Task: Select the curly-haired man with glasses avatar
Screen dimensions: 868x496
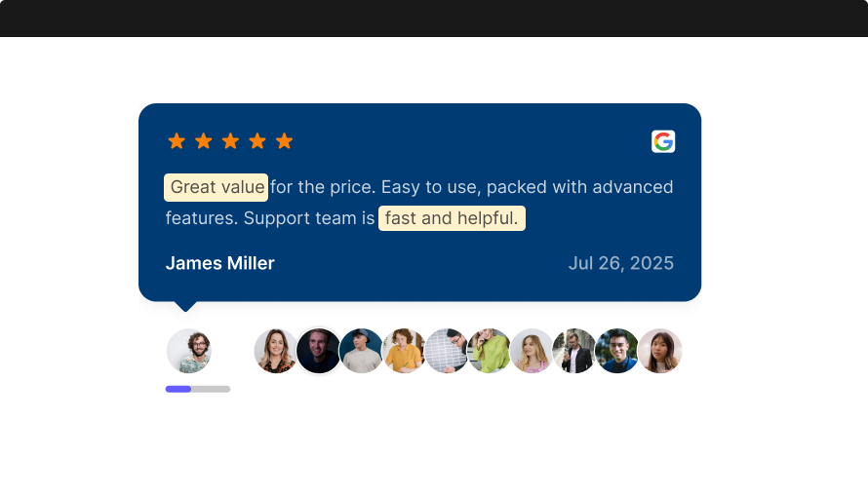Action: [189, 351]
